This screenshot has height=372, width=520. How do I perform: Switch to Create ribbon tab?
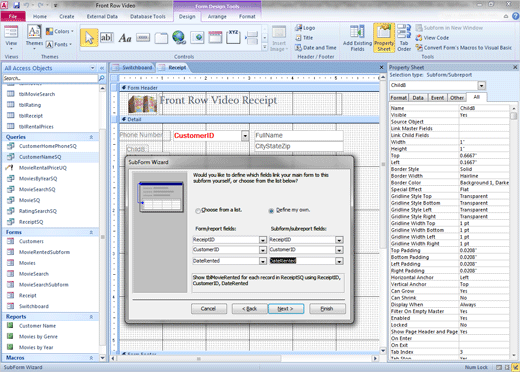(67, 16)
